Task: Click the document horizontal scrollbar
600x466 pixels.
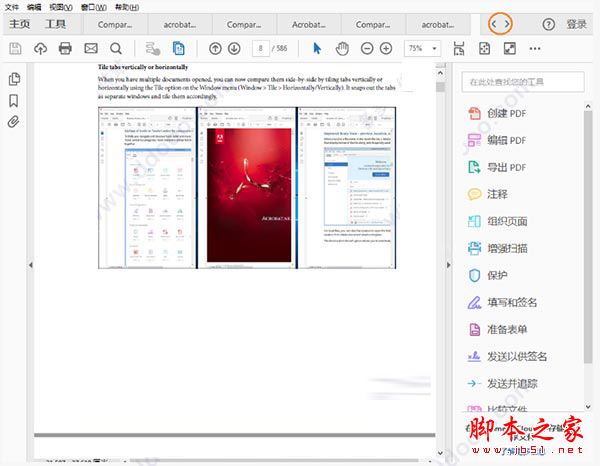Action: pyautogui.click(x=274, y=460)
